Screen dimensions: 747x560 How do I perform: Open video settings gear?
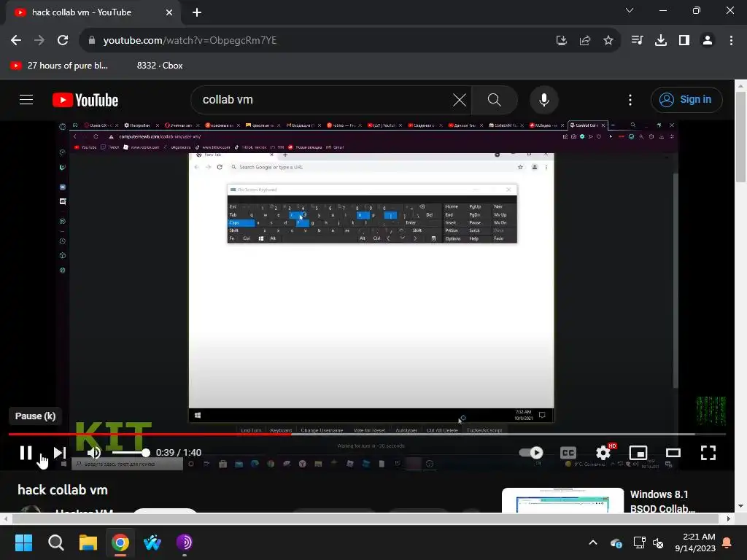[603, 453]
